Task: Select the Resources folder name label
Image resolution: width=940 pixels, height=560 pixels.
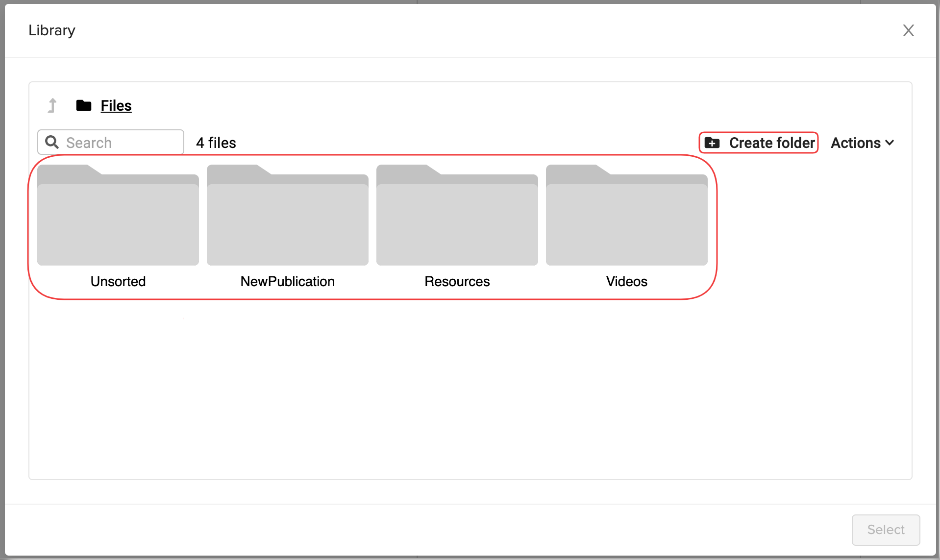Action: coord(457,281)
